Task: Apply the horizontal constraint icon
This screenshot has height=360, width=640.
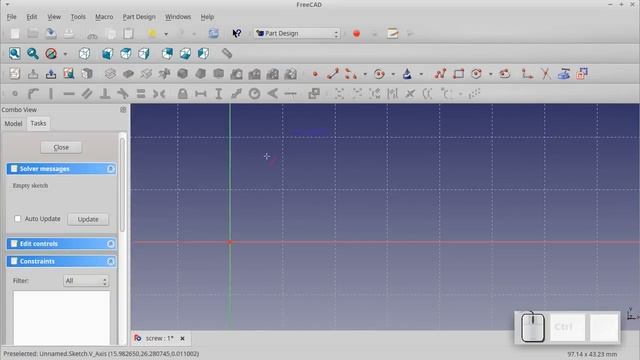Action: tap(69, 94)
